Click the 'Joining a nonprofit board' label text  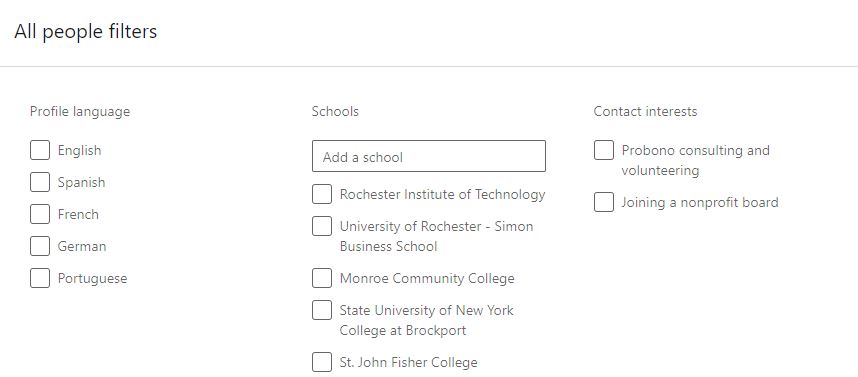699,202
